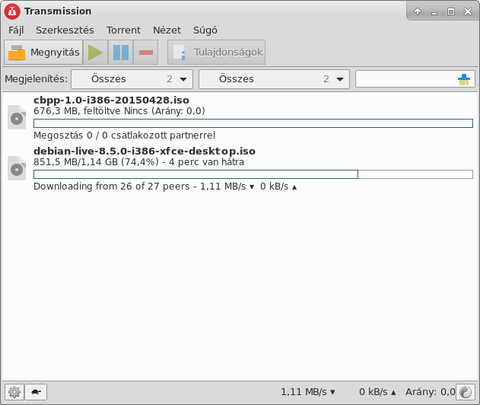The height and width of the screenshot is (405, 480).
Task: Maximize the Transmission window
Action: tap(451, 12)
